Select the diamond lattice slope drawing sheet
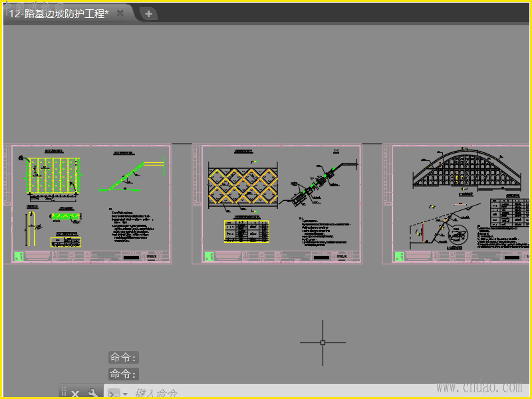The image size is (532, 399). [x=277, y=204]
